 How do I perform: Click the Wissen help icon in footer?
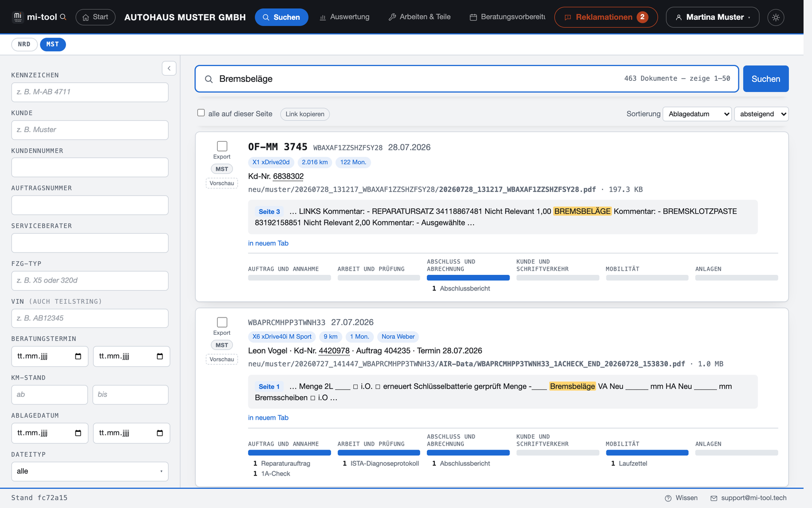668,498
